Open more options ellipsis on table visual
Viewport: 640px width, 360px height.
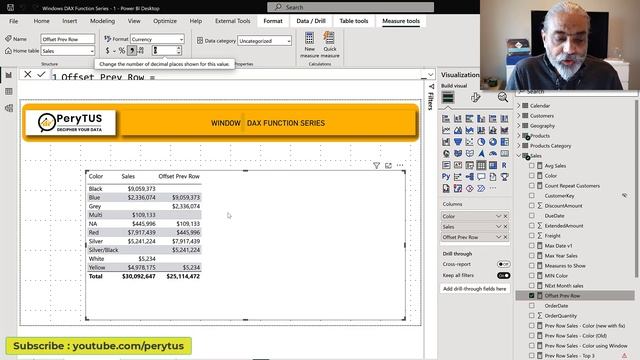pos(400,165)
